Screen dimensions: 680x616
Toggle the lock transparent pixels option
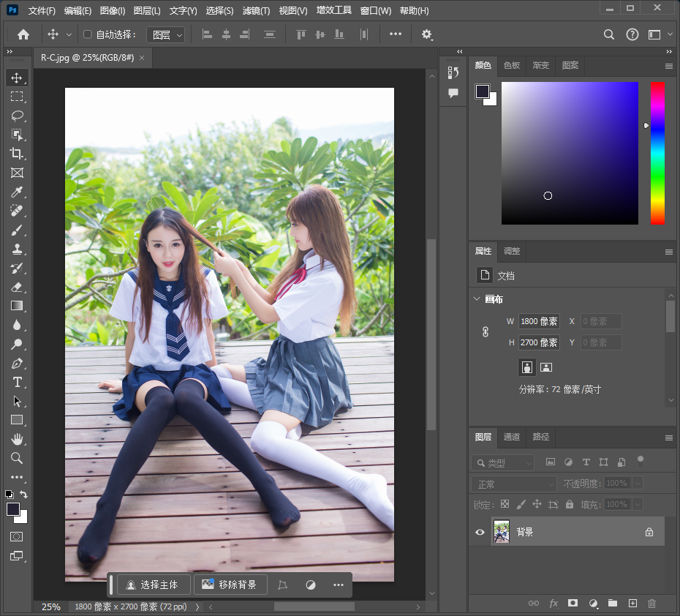pos(505,504)
